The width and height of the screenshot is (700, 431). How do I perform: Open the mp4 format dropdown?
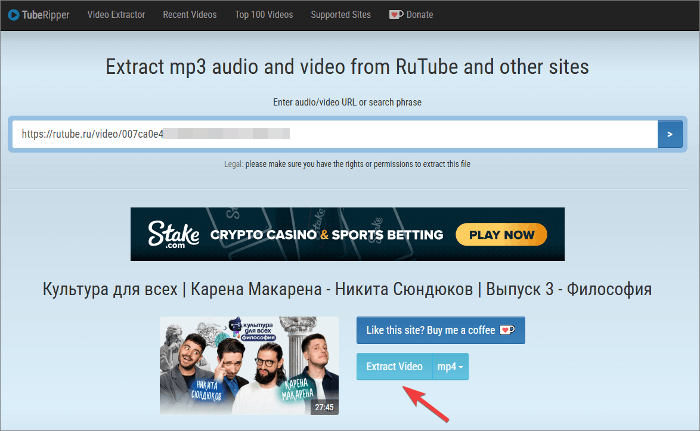click(x=450, y=366)
